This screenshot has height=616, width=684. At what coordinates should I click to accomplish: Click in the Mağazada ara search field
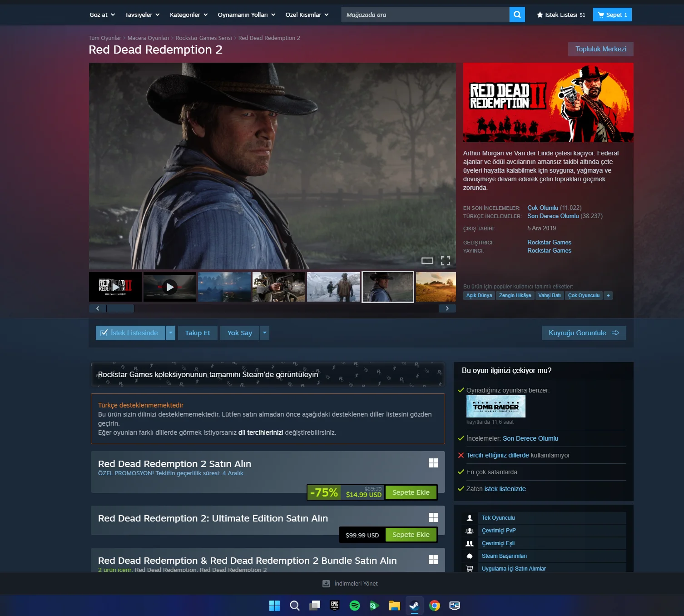coord(426,15)
